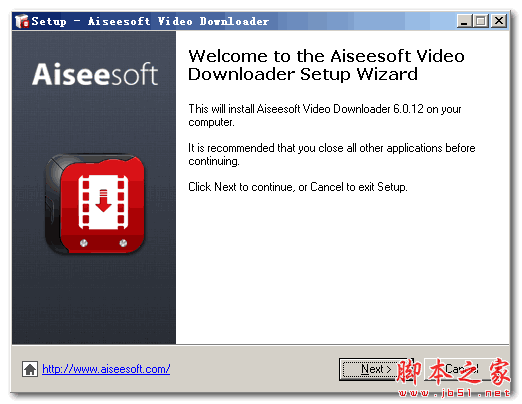522x404 pixels.
Task: Close the Setup wizard window
Action: [x=499, y=21]
